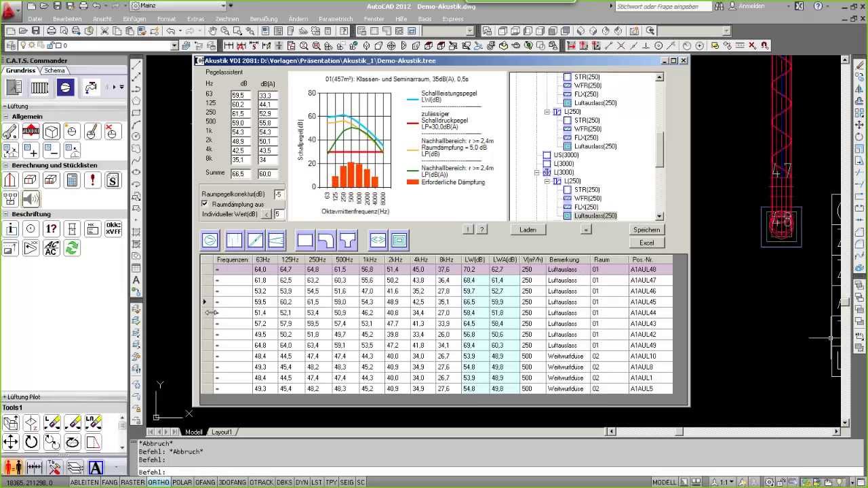Toggle DYN dynamic input in status bar

tap(301, 483)
